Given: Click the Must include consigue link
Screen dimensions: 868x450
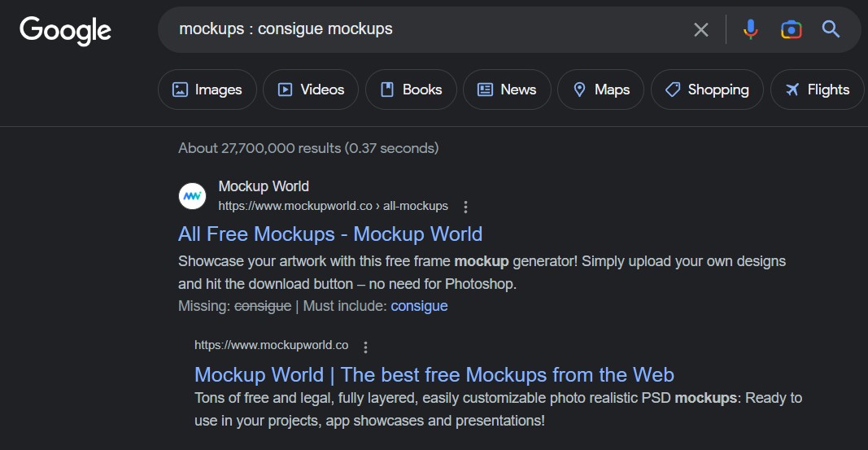Looking at the screenshot, I should point(419,306).
